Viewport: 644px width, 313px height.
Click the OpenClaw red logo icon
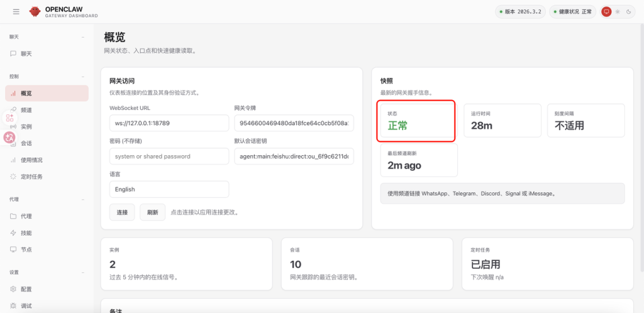[35, 11]
